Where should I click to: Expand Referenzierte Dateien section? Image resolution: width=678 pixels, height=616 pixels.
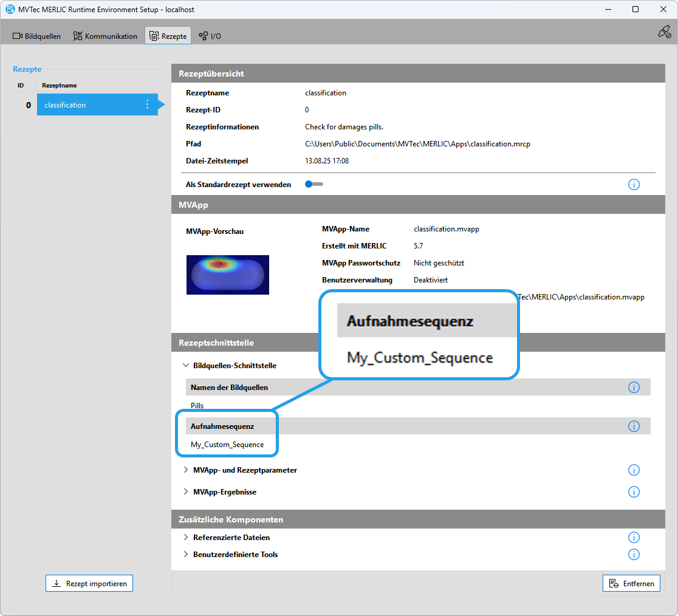(x=186, y=538)
